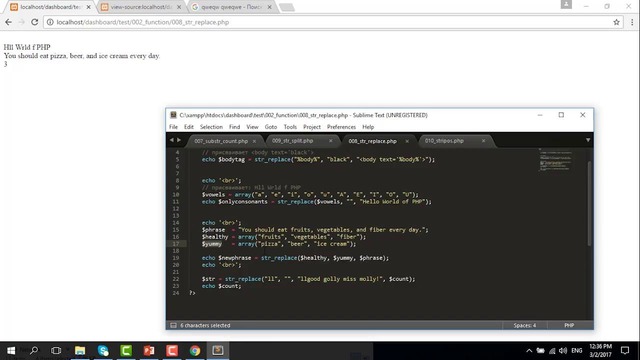The width and height of the screenshot is (640, 360).
Task: Open Sublime Text View menu
Action: click(252, 127)
